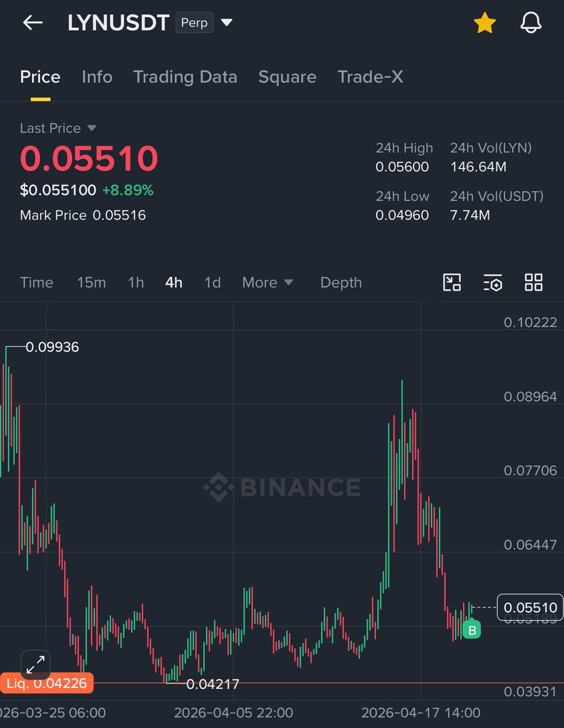Screen dimensions: 564x728
Task: Click the +8.89% change value
Action: [127, 190]
